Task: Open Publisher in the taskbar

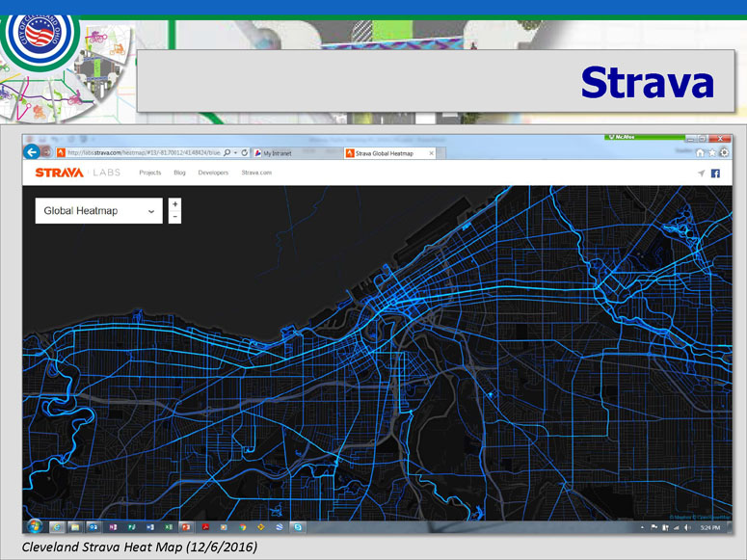Action: pos(131,527)
